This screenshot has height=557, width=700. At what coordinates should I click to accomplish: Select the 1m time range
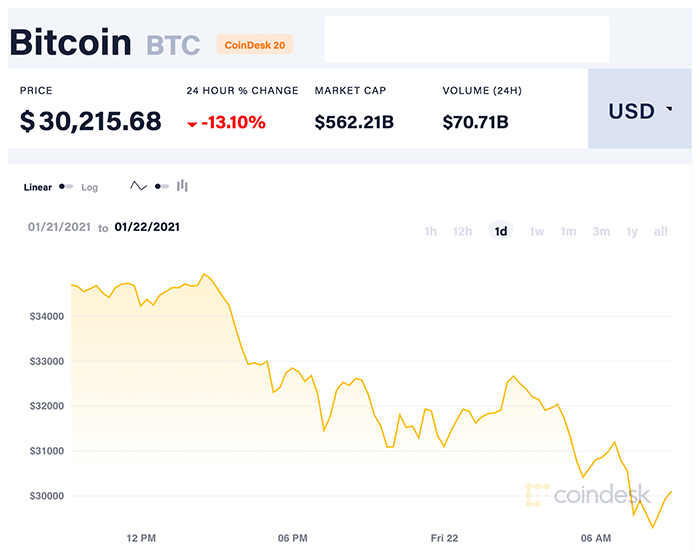(568, 231)
